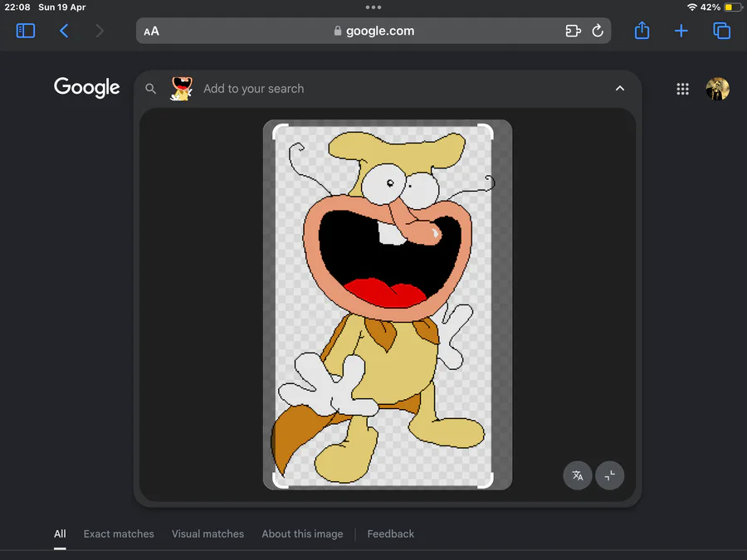Reload the current page

598,31
